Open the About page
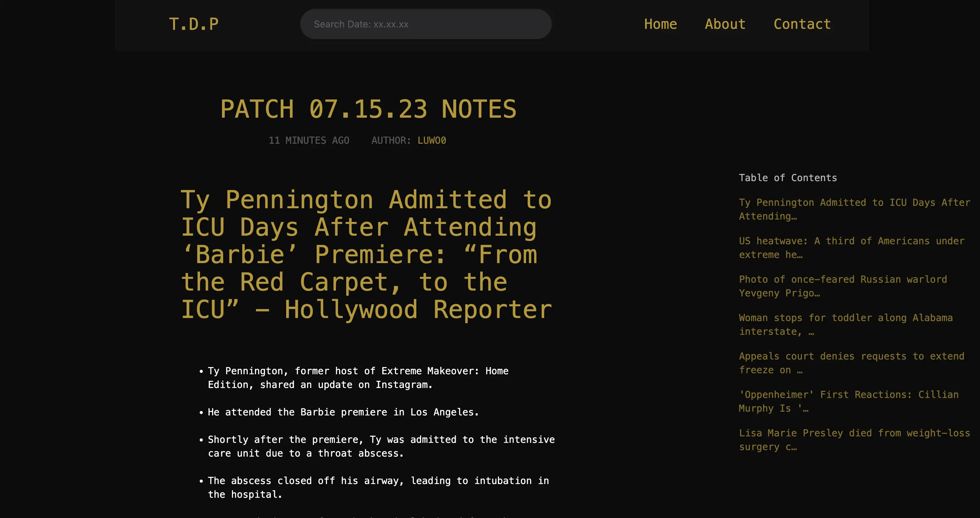 [725, 24]
